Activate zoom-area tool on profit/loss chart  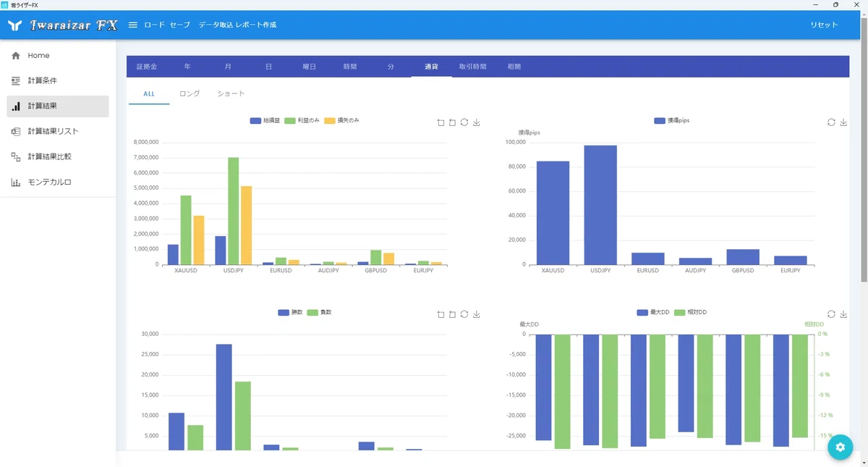pos(441,122)
